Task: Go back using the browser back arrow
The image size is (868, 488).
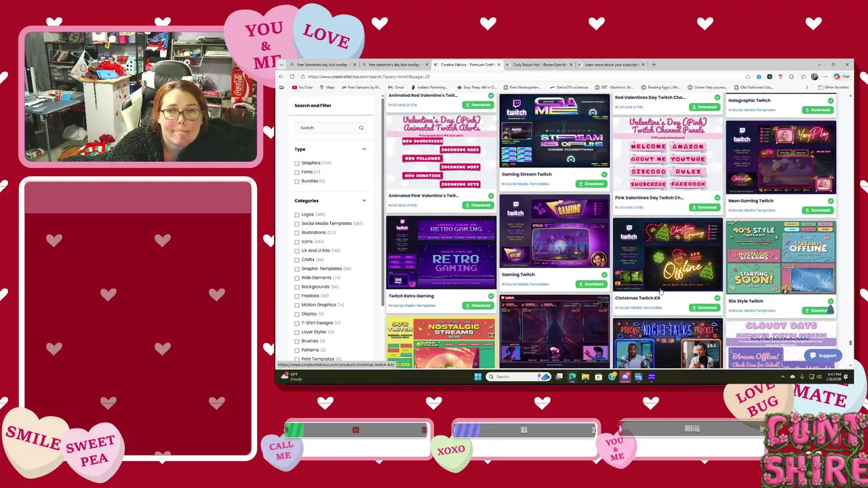Action: [282, 77]
